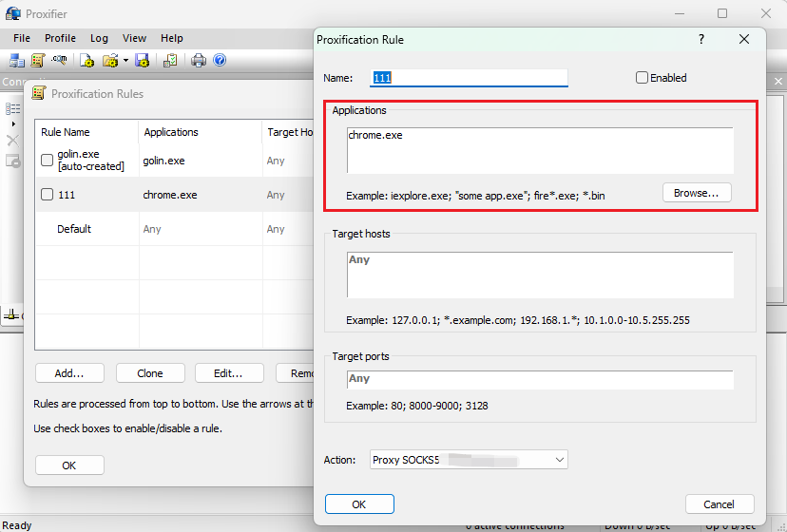The image size is (787, 532).
Task: Click Clone in Proxification Rules window
Action: (x=150, y=373)
